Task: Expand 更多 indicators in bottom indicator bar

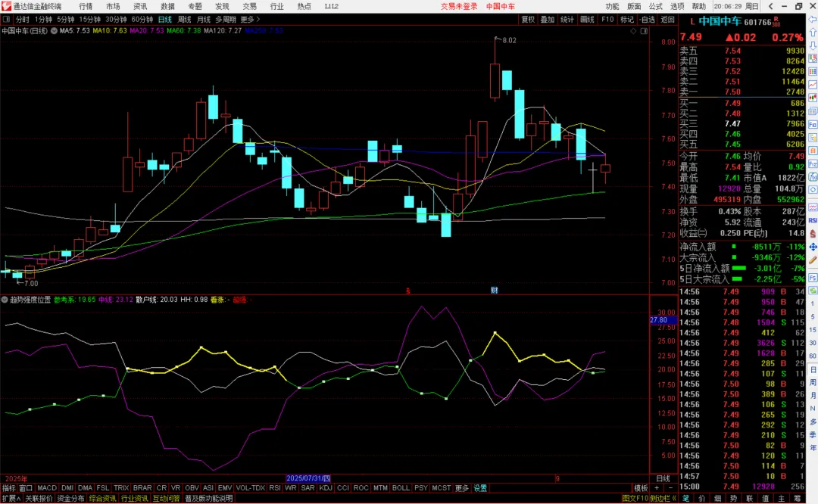Action: pyautogui.click(x=462, y=488)
